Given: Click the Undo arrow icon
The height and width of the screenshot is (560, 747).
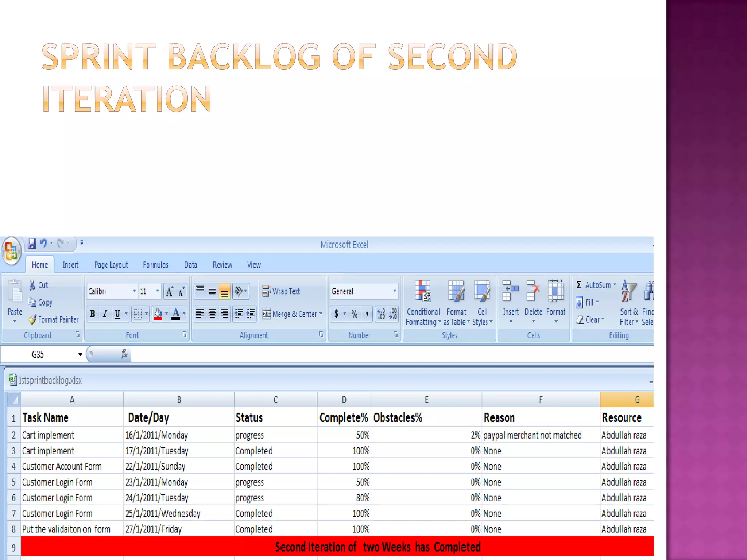Looking at the screenshot, I should pos(43,243).
